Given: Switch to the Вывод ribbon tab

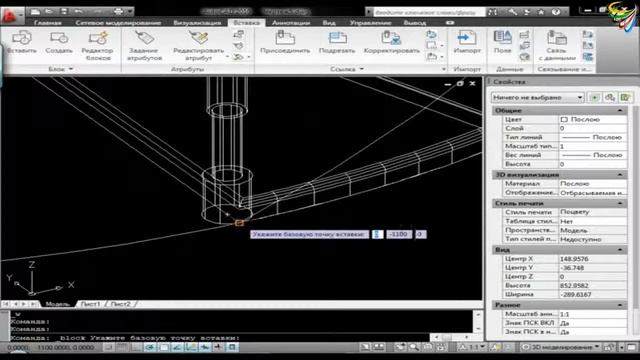Looking at the screenshot, I should pyautogui.click(x=415, y=23).
